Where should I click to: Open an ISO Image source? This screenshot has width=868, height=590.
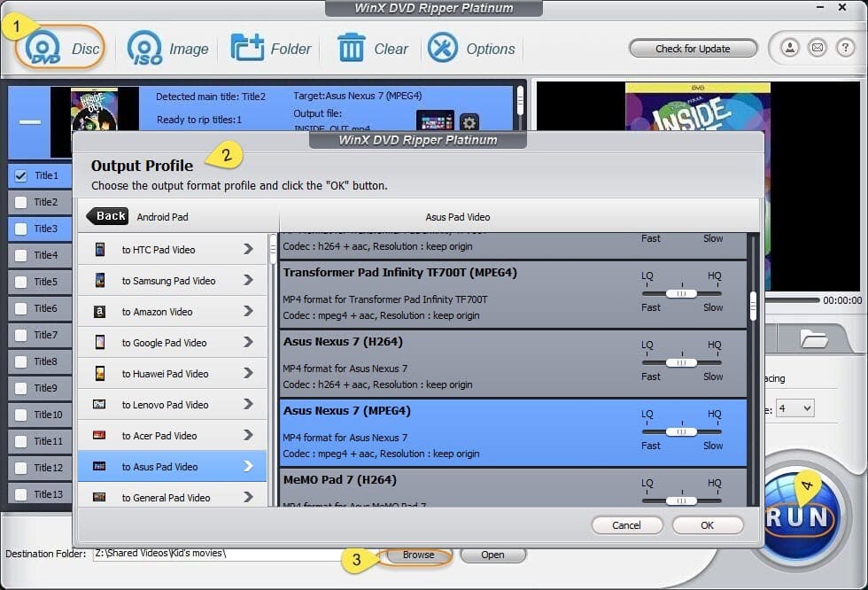pyautogui.click(x=167, y=48)
